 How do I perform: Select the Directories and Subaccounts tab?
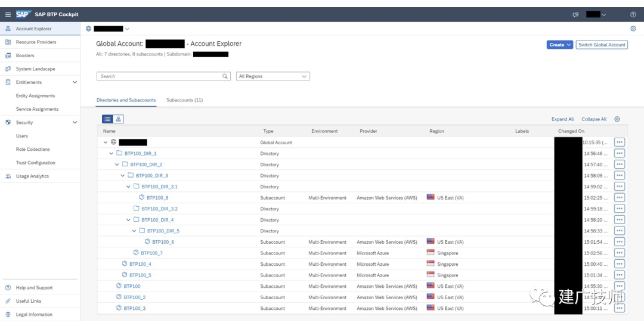tap(126, 100)
